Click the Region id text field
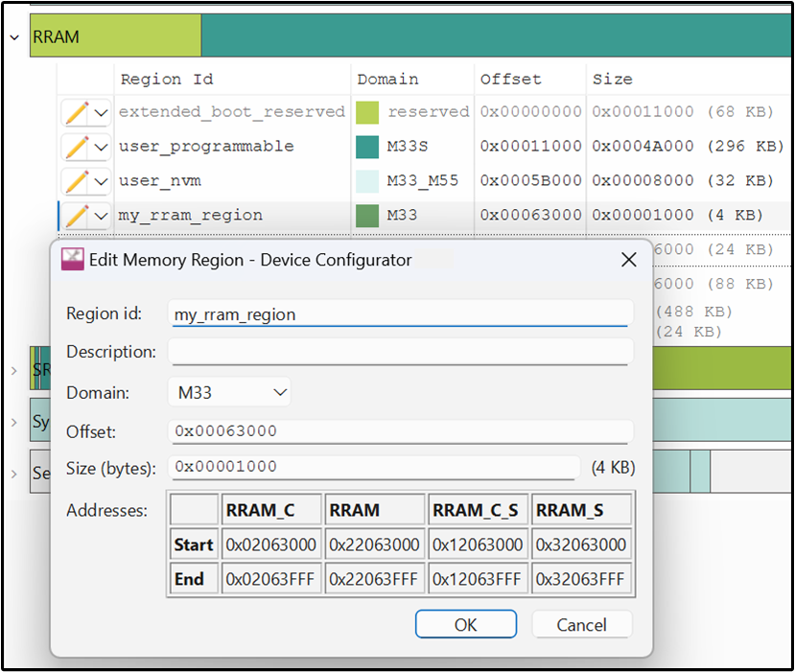Screen dimensions: 795x672 pos(401,313)
